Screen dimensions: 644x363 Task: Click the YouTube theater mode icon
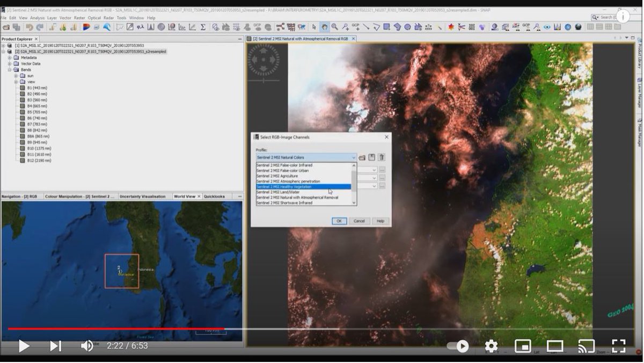pos(555,346)
